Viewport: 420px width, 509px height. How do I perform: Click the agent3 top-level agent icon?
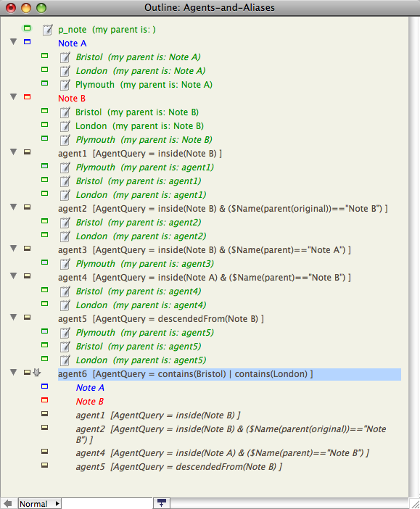(28, 248)
